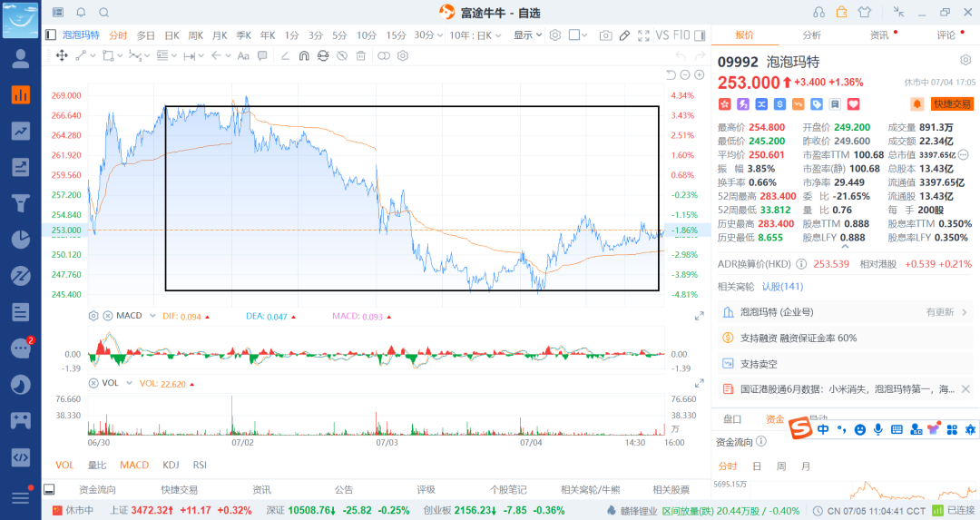Image resolution: width=980 pixels, height=520 pixels.
Task: Delete drawings with the trash icon
Action: pos(360,55)
